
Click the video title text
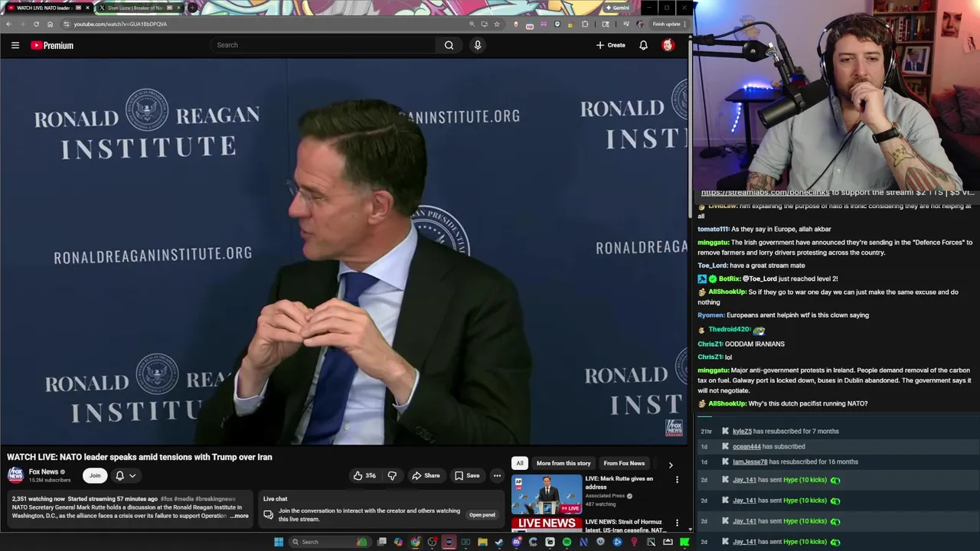pyautogui.click(x=139, y=457)
